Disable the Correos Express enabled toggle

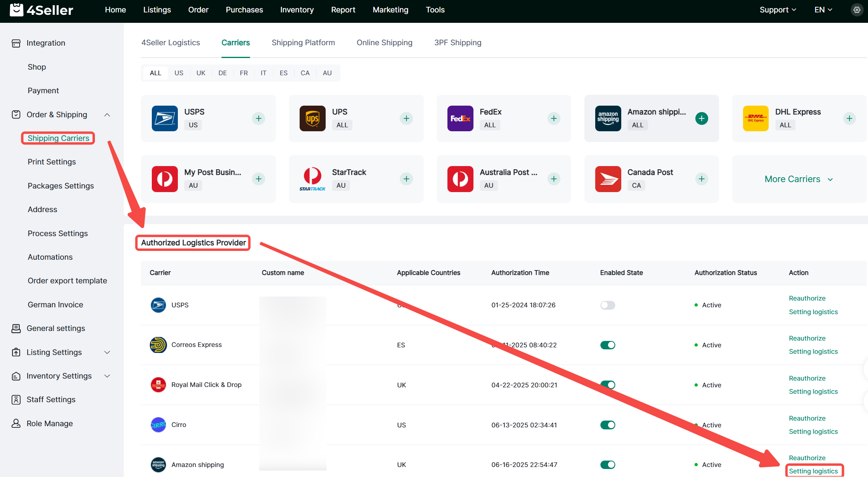point(607,345)
